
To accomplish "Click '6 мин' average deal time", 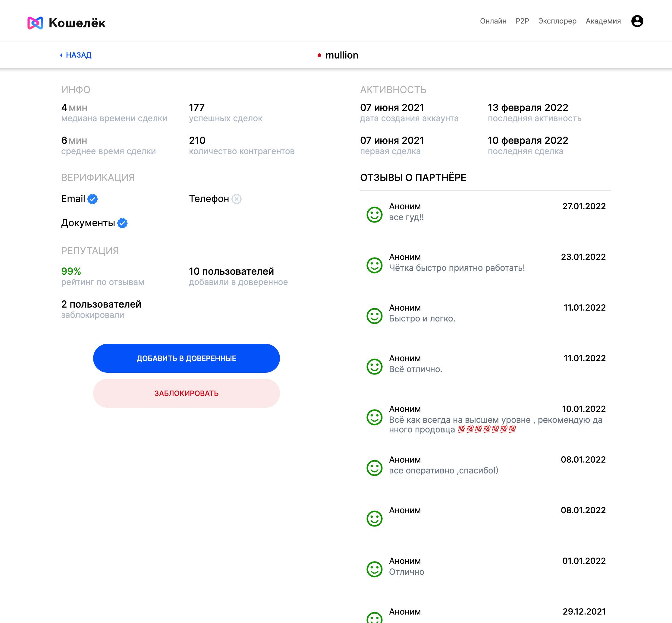I will coord(74,140).
